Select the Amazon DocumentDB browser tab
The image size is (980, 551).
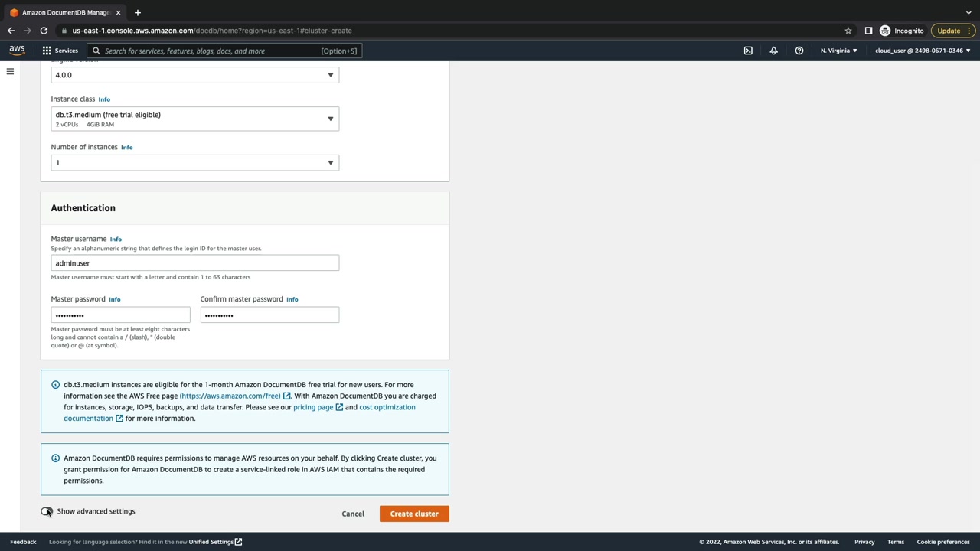pyautogui.click(x=66, y=12)
